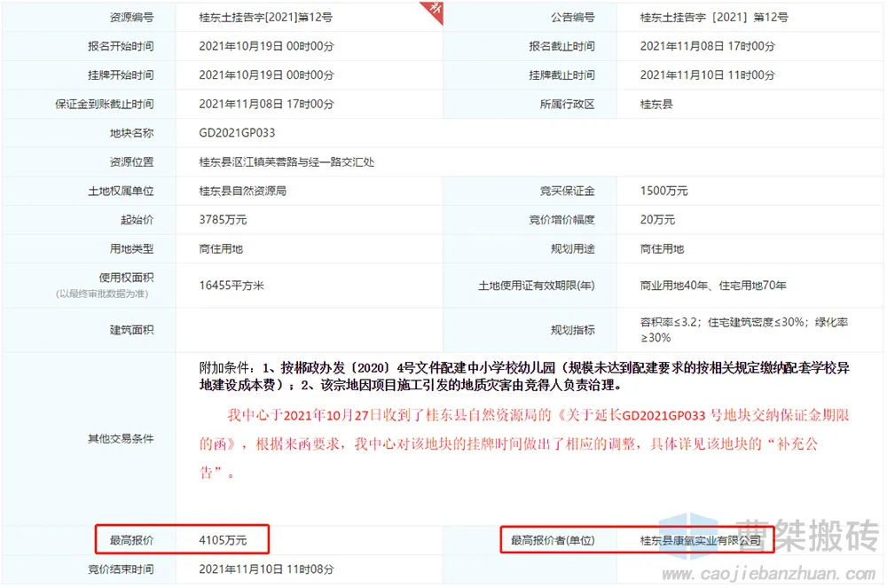The image size is (887, 588).
Task: Click the 竞价增价幅度 label
Action: (x=561, y=220)
